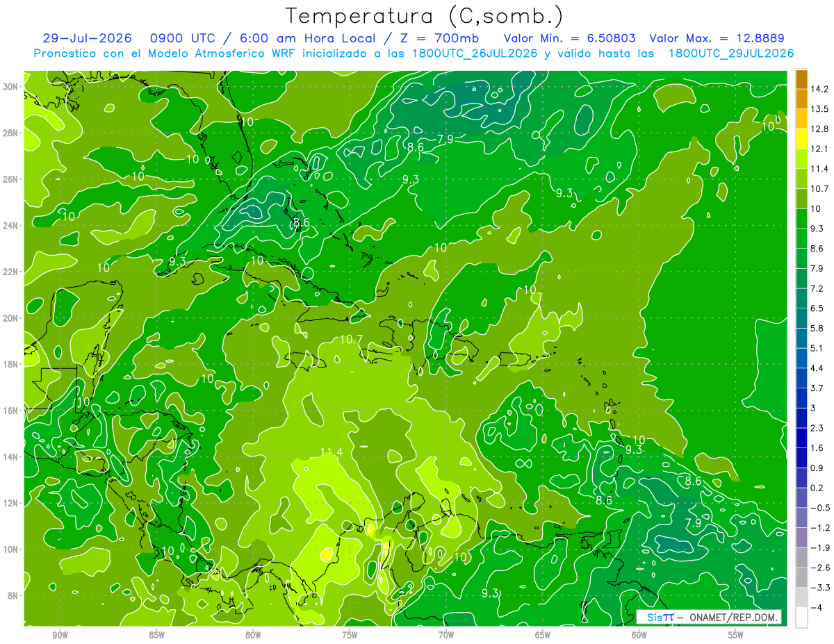Click the 12.8 colorbar value

(x=819, y=129)
